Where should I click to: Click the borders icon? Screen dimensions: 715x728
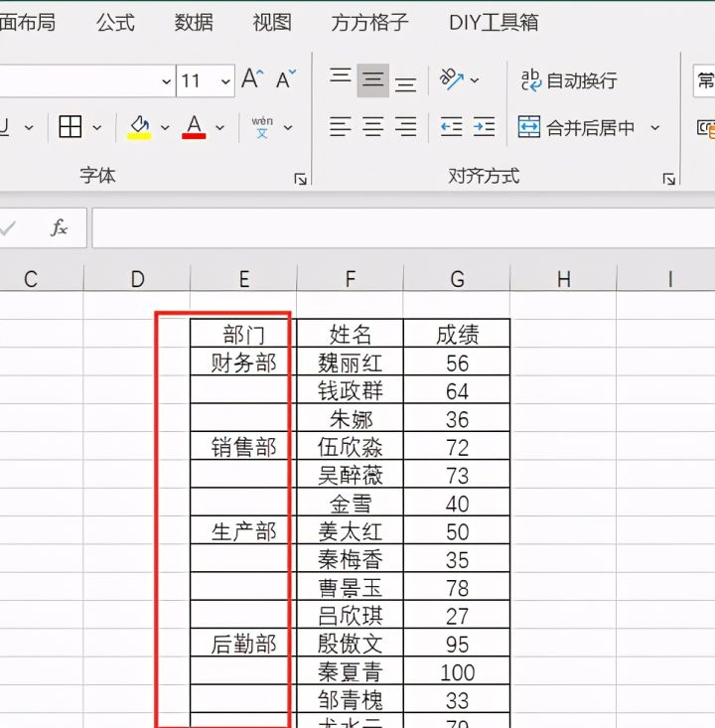[71, 127]
